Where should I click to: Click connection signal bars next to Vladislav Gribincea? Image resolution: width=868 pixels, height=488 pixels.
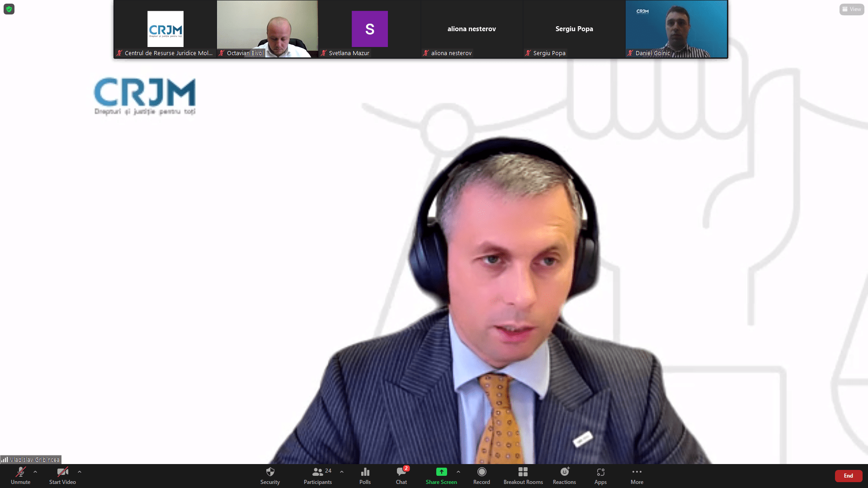pyautogui.click(x=5, y=460)
